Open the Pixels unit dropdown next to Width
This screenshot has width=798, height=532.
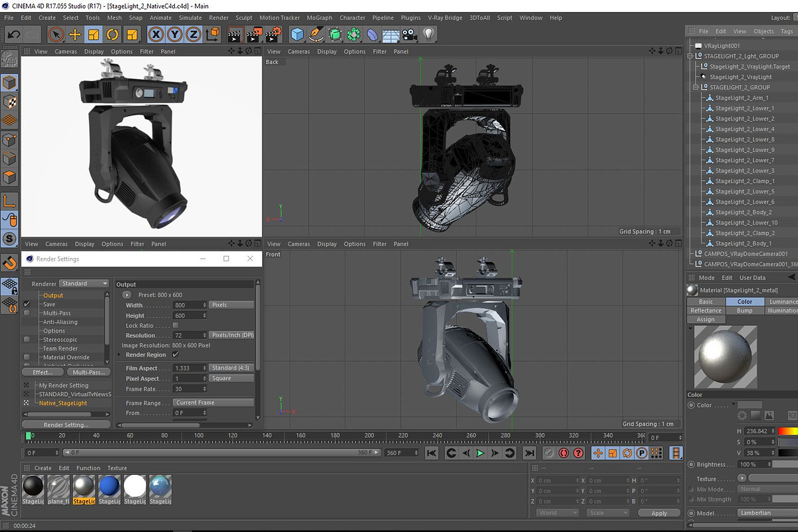[x=231, y=305]
